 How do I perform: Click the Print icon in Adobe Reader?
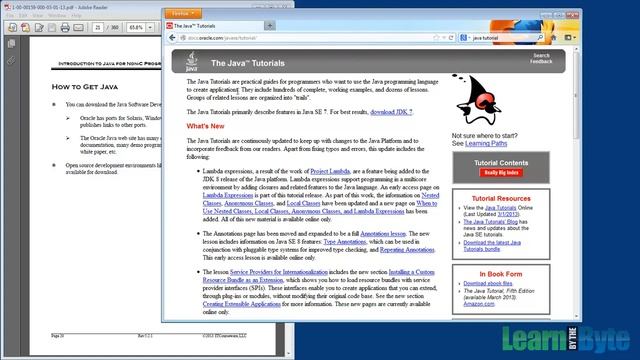tap(65, 27)
